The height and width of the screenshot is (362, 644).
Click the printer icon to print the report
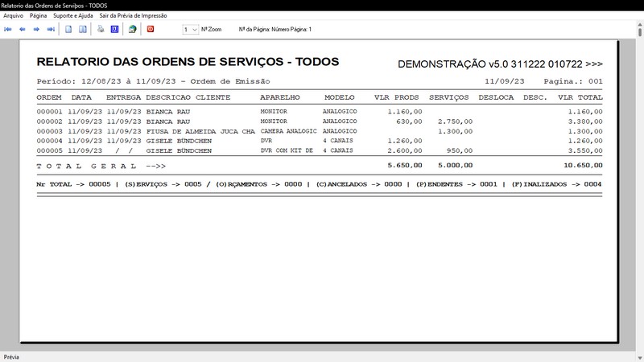[101, 29]
